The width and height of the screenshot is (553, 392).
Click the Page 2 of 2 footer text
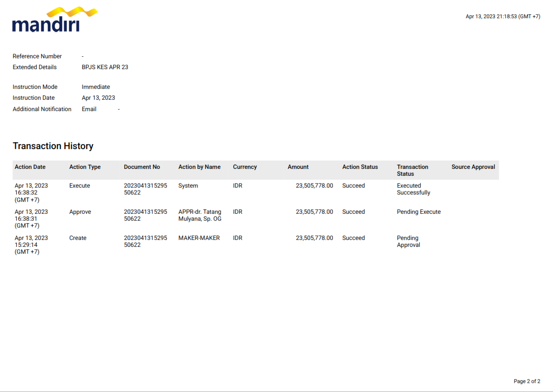[x=527, y=382]
